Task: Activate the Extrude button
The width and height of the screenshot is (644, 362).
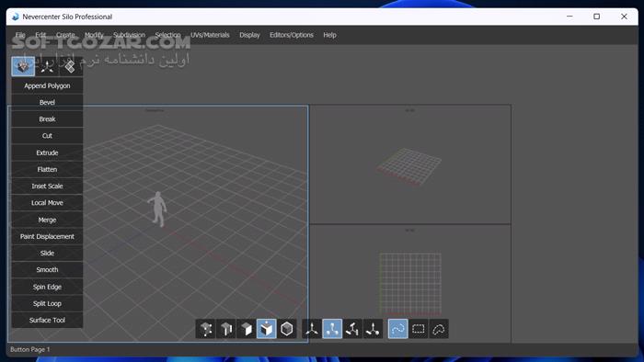Action: [x=47, y=153]
